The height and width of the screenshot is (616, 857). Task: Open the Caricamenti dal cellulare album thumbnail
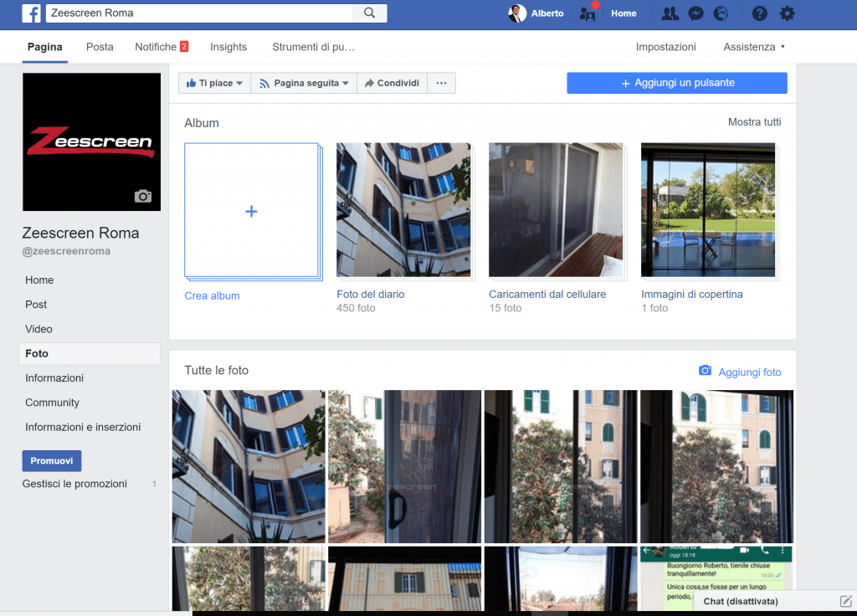click(556, 210)
